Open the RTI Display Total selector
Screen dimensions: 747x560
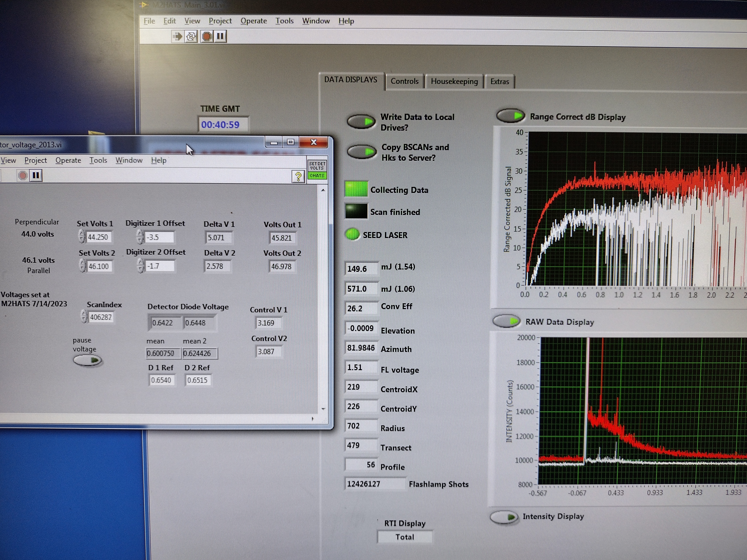(x=405, y=537)
